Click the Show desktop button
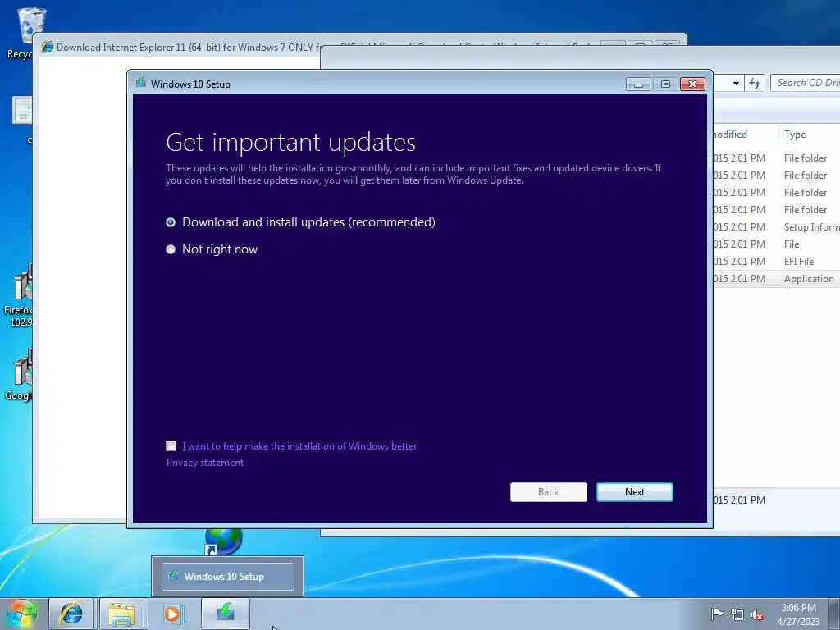This screenshot has width=840, height=630. (x=835, y=614)
